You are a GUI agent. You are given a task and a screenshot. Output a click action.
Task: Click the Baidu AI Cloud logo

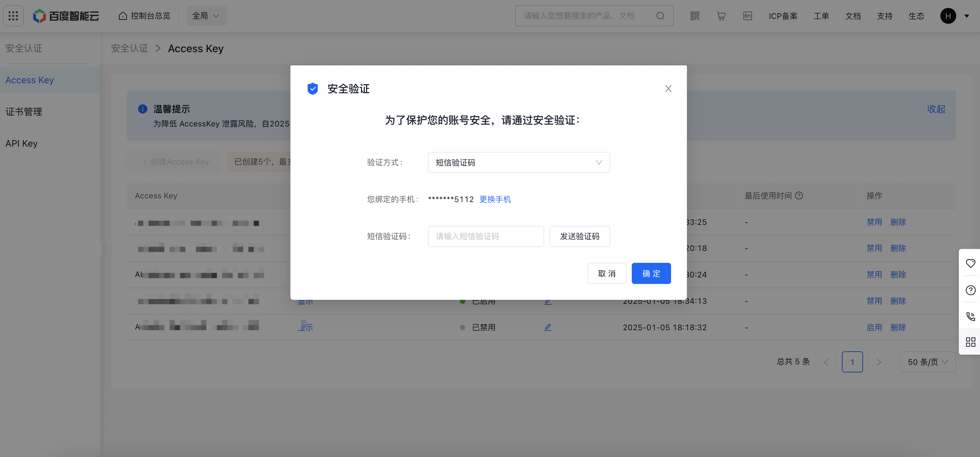coord(66,16)
